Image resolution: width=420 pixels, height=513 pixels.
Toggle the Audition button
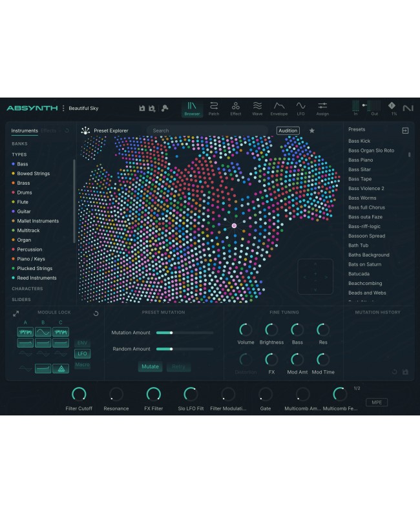pos(288,131)
